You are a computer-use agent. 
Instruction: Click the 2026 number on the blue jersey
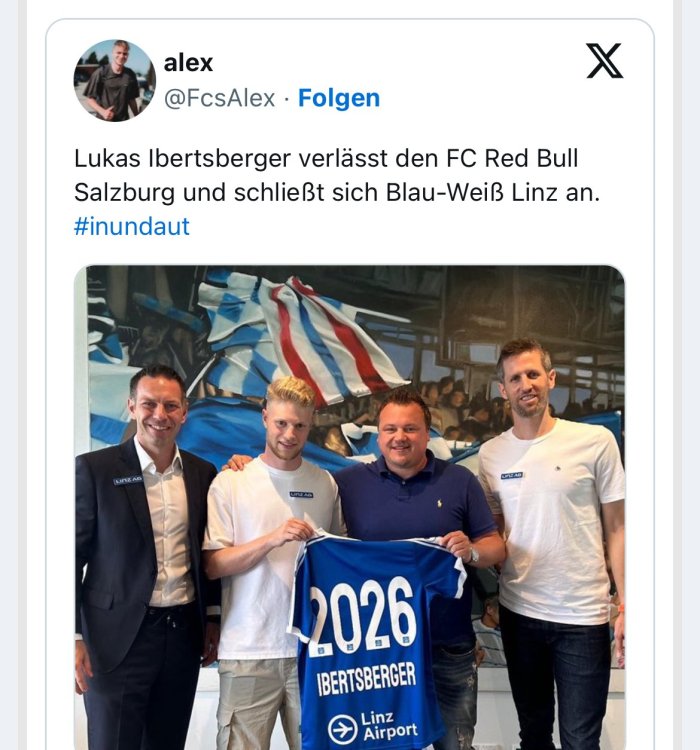point(362,616)
